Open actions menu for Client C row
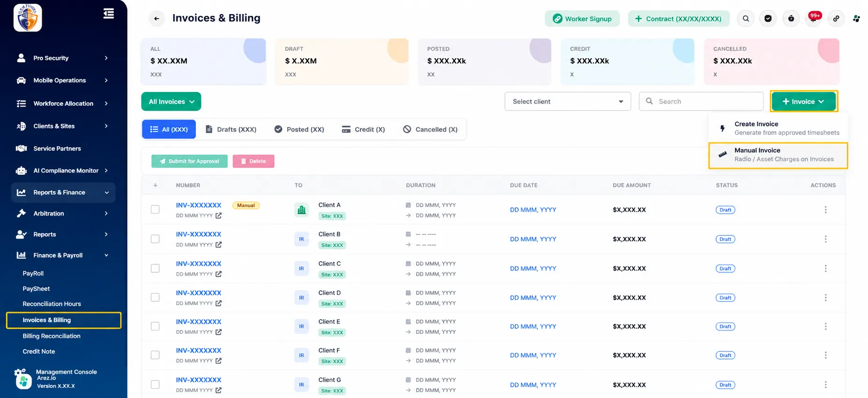The image size is (868, 398). tap(825, 269)
